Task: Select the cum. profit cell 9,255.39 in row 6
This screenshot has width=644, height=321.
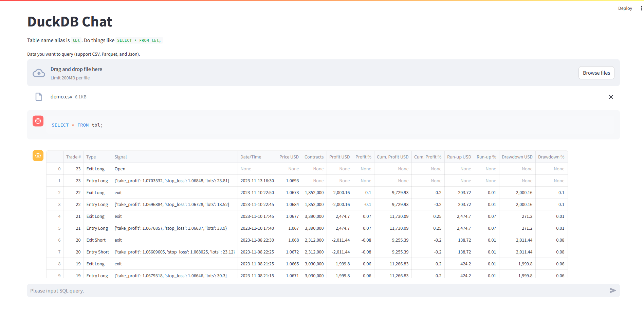Action: point(392,240)
